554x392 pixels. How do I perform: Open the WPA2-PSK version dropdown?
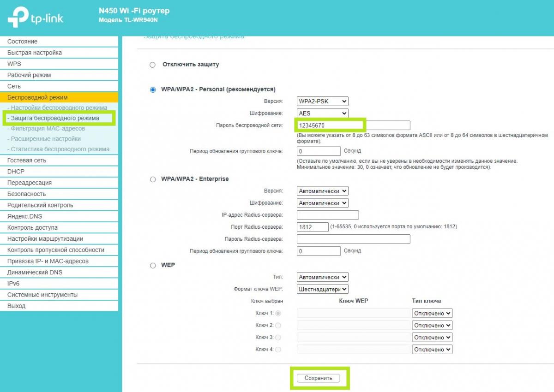pos(322,101)
